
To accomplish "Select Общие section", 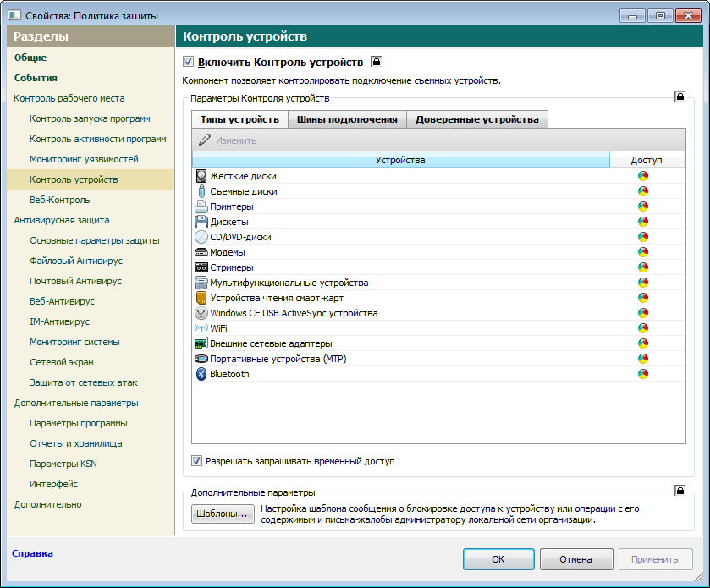I will click(x=30, y=58).
